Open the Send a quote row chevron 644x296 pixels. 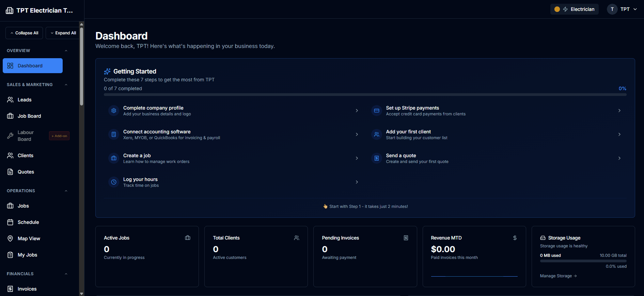click(x=619, y=158)
